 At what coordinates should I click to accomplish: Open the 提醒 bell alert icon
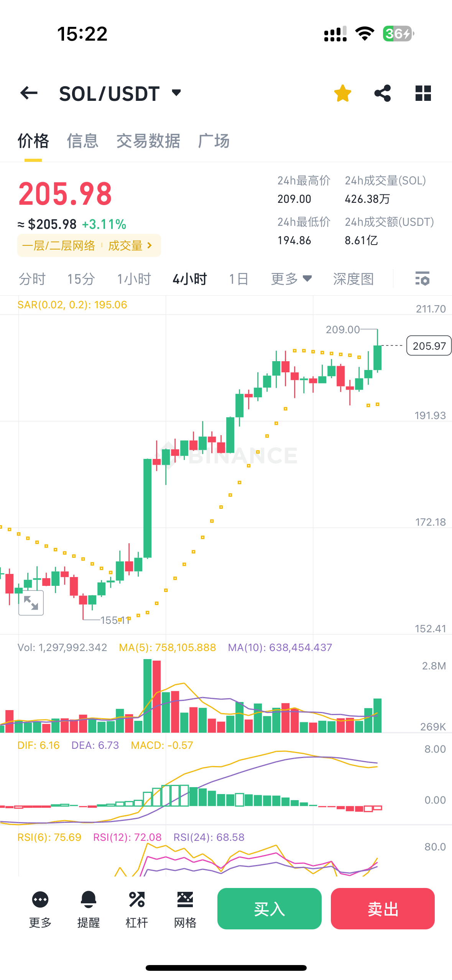tap(89, 908)
